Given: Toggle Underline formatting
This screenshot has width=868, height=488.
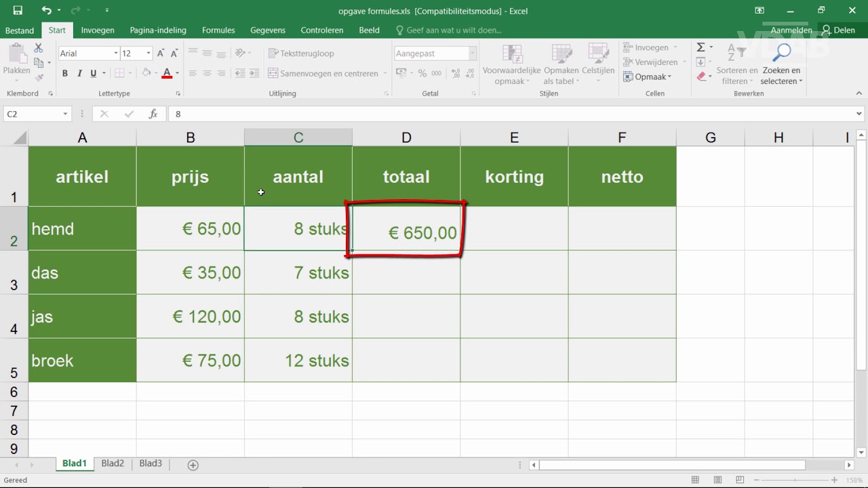Looking at the screenshot, I should [94, 73].
